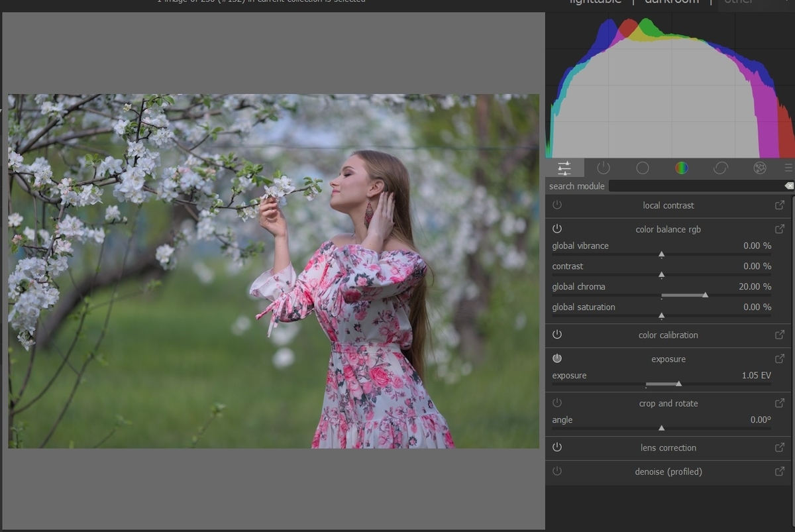Image resolution: width=795 pixels, height=532 pixels.
Task: Open local contrast in full module view
Action: click(x=780, y=205)
